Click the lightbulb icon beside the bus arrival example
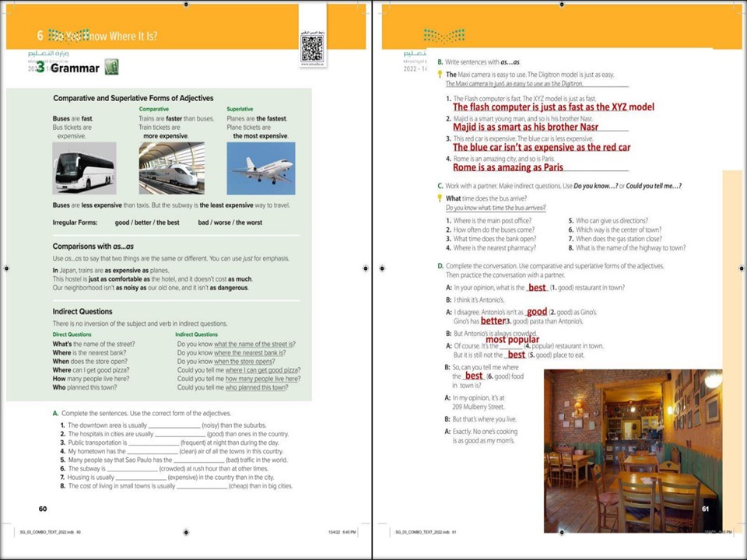The height and width of the screenshot is (560, 747). point(440,198)
